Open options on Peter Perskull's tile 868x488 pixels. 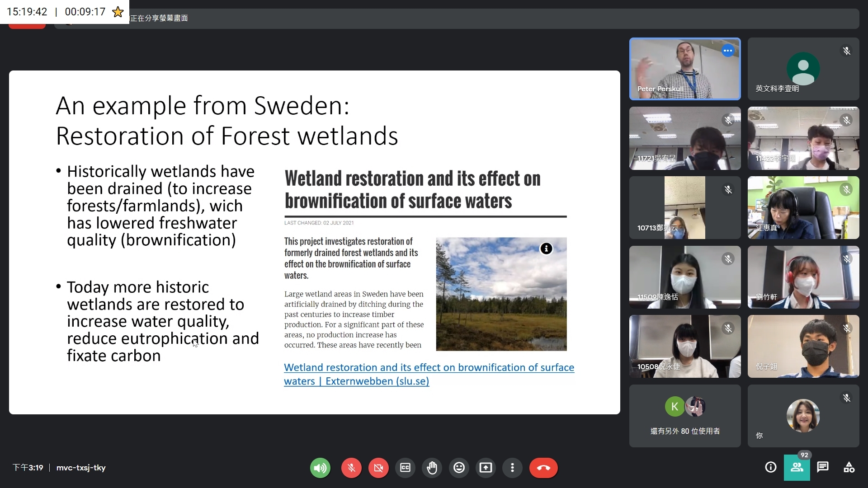[727, 51]
